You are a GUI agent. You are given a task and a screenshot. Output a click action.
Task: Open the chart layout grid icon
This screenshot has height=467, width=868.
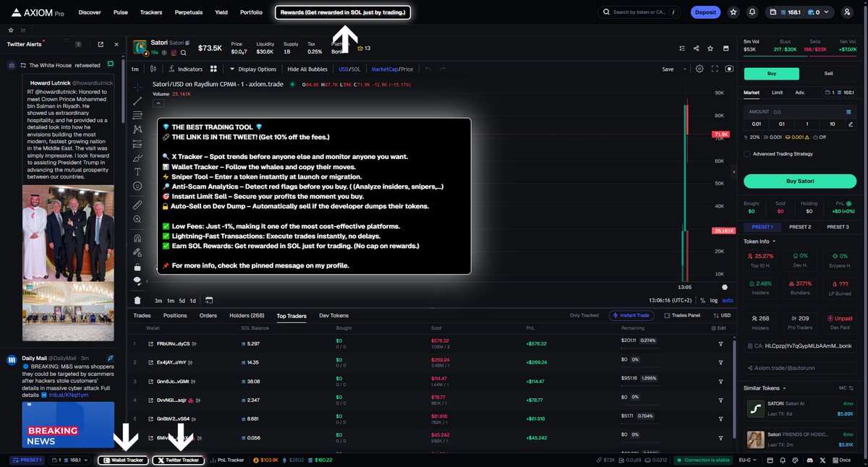pyautogui.click(x=213, y=69)
